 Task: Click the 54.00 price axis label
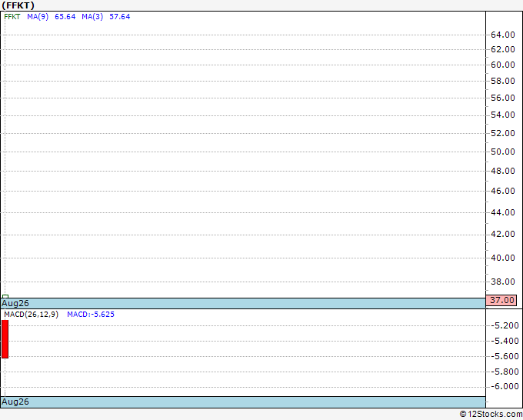503,115
